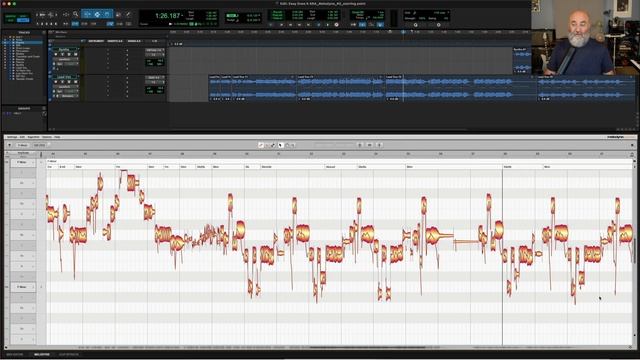Toggle input monitoring on Lead Vox track
This screenshot has width=640, height=360.
click(x=62, y=82)
